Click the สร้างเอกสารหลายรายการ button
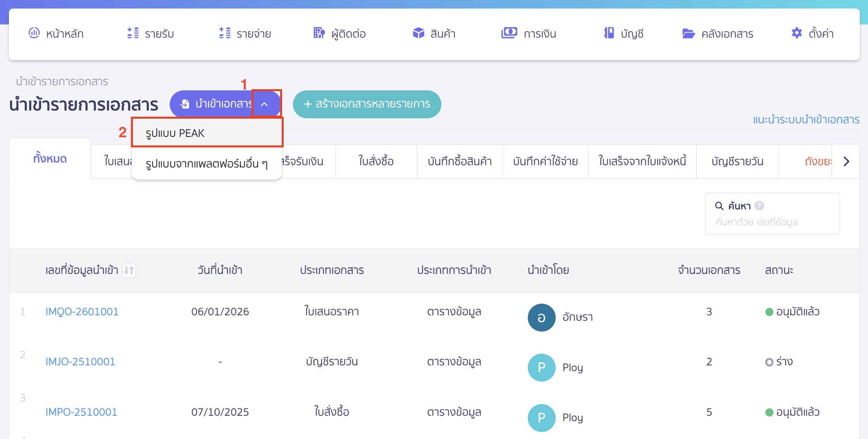 [367, 104]
